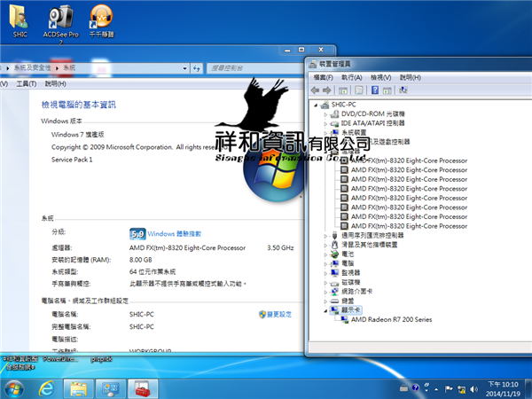Click the forward arrow in Device Manager toolbar

[326, 90]
